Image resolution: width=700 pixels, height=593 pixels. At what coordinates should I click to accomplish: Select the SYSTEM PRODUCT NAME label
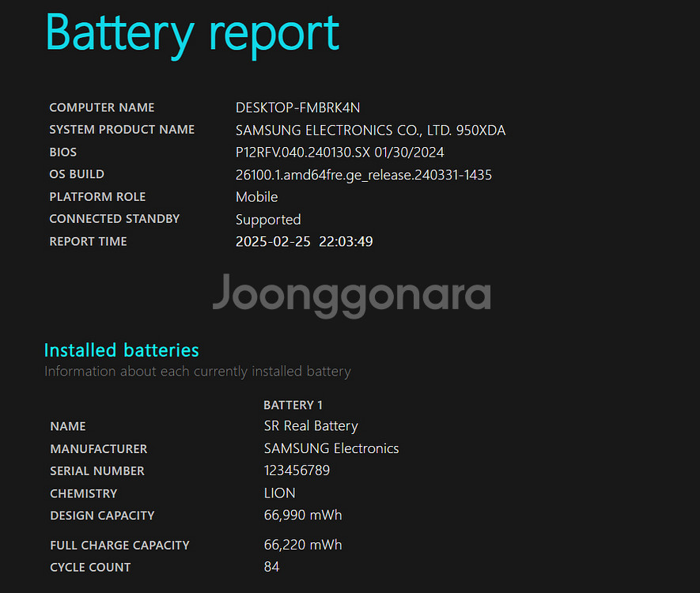122,130
